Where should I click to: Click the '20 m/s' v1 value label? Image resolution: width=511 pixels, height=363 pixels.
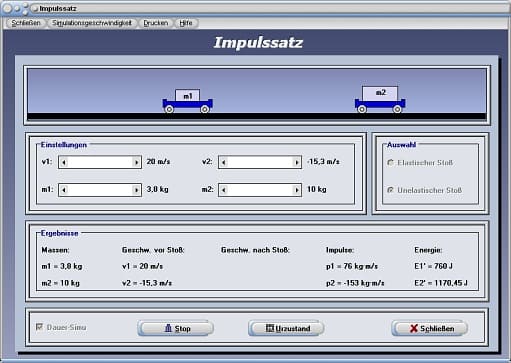pyautogui.click(x=158, y=162)
